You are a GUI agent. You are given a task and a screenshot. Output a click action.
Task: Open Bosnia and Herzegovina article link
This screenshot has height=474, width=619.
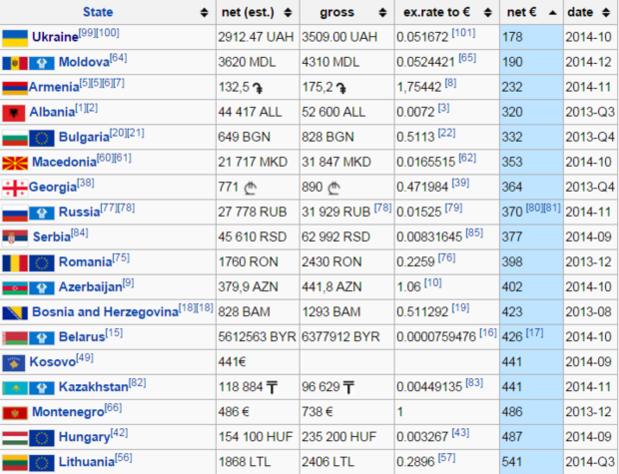(105, 312)
